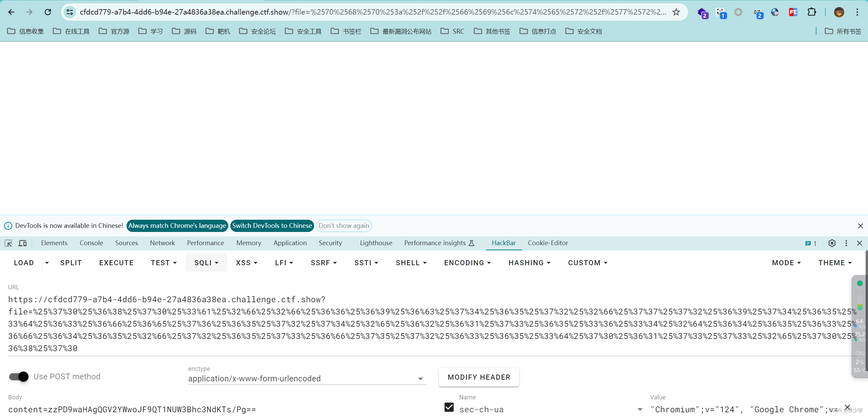Screen dimensions: 868x416
Task: Open DevTools settings gear
Action: pos(832,243)
